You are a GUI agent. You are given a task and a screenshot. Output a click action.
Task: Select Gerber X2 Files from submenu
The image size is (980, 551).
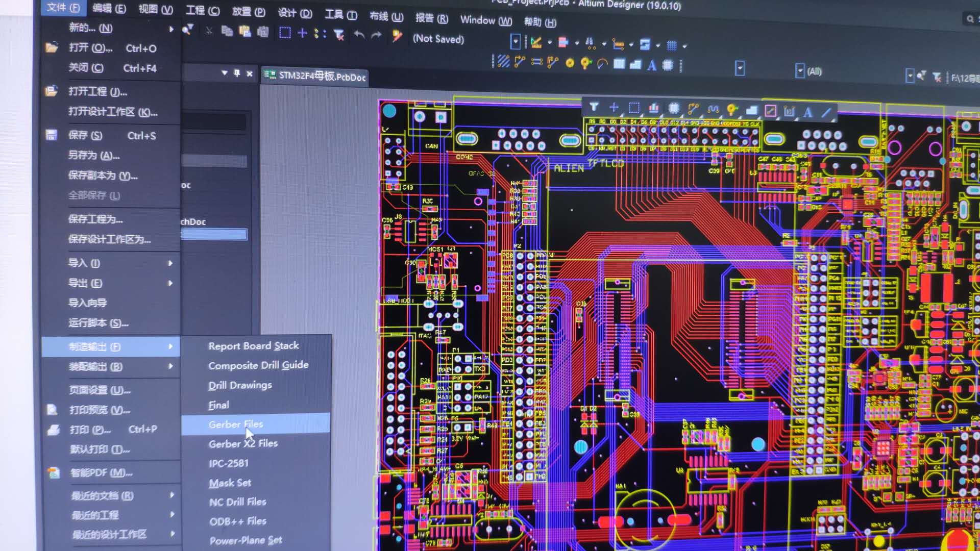[x=243, y=443]
